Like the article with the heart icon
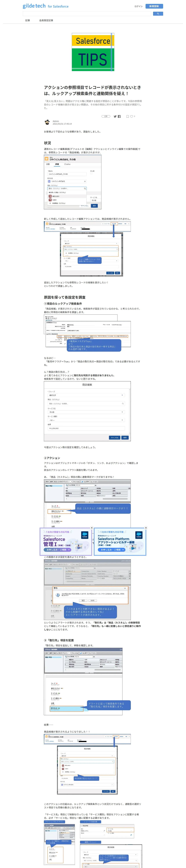Image resolution: width=186 pixels, height=868 pixels. tap(132, 116)
